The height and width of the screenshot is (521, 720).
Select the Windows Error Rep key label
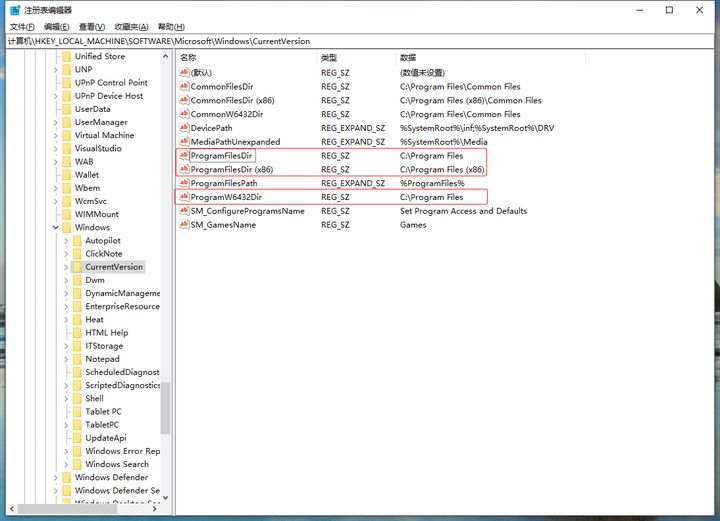[123, 451]
